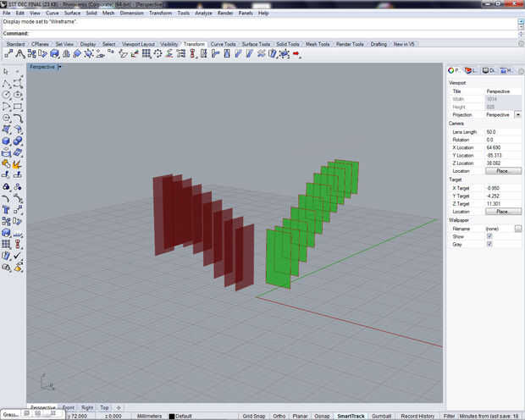Select the Rectangle tool in left sidebar
The image size is (525, 420).
click(x=18, y=107)
